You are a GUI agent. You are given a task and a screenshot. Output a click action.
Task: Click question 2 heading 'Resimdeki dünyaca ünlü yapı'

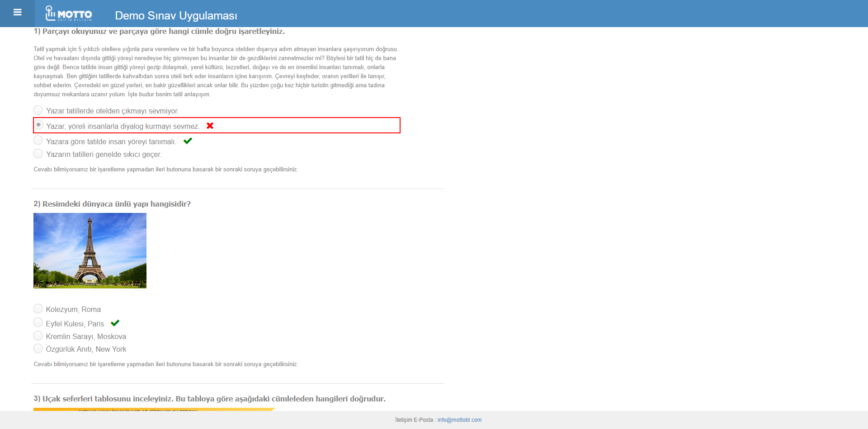tap(112, 204)
